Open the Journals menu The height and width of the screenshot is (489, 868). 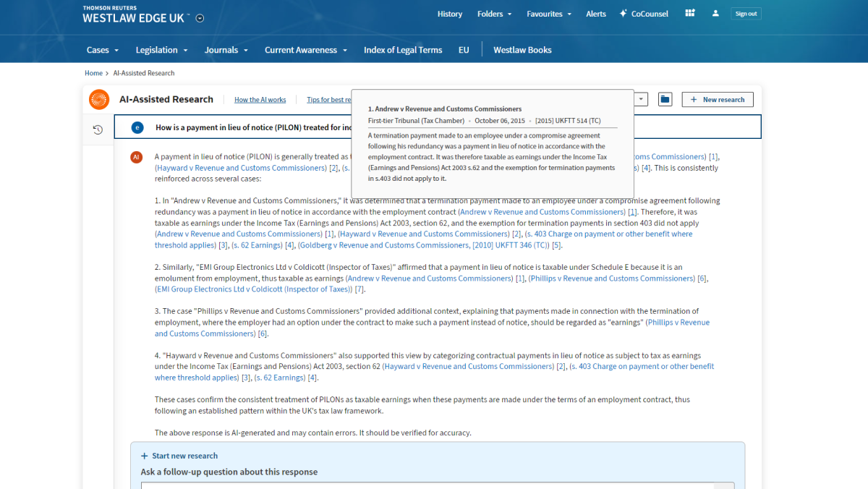point(226,50)
